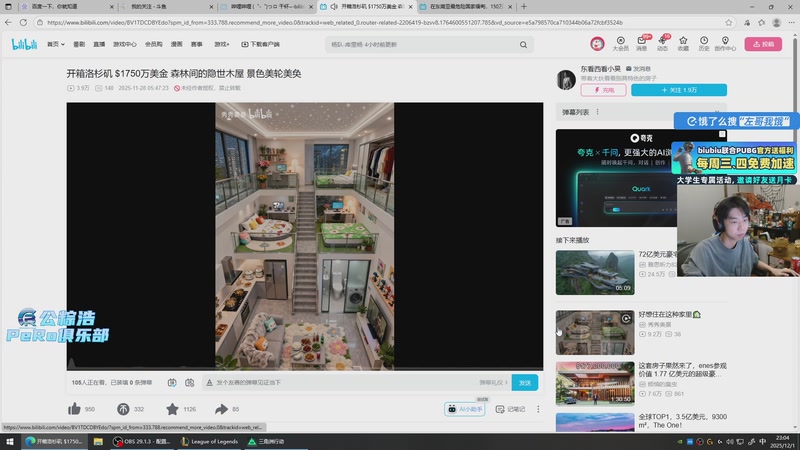
Task: Open danmaku settings icon
Action: point(189,383)
